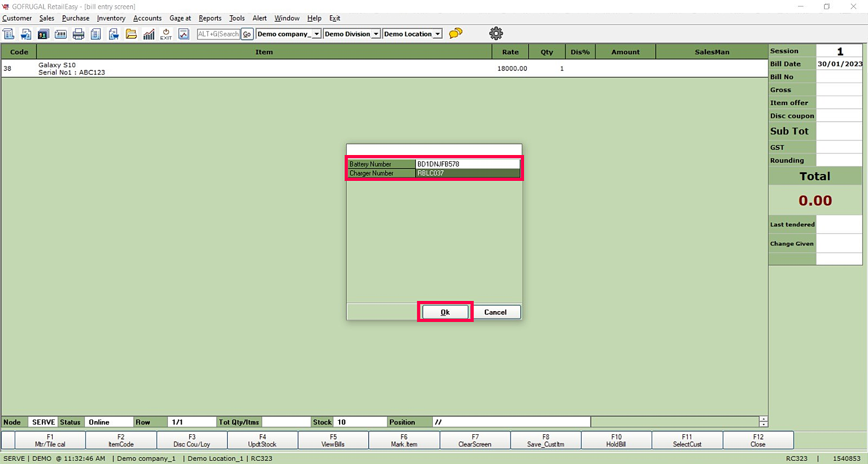Open the bar chart analytics icon

coord(149,34)
